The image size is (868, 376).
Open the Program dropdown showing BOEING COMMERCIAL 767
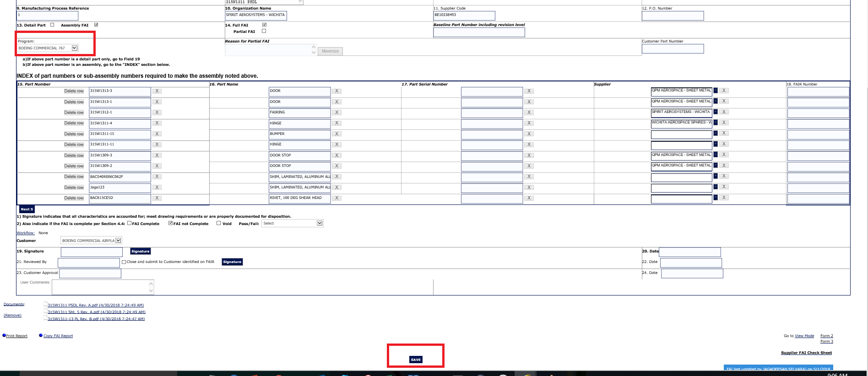75,48
